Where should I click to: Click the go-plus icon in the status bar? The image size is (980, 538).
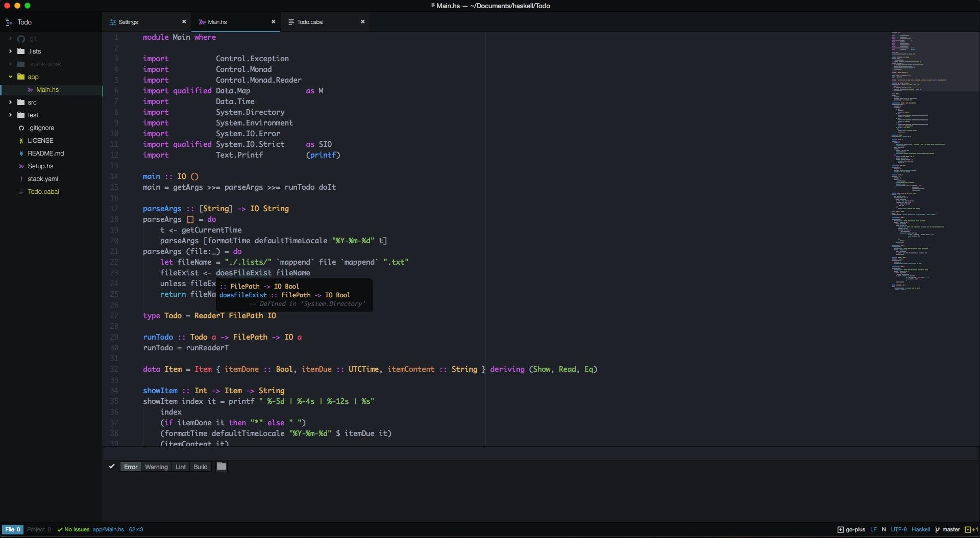(841, 529)
